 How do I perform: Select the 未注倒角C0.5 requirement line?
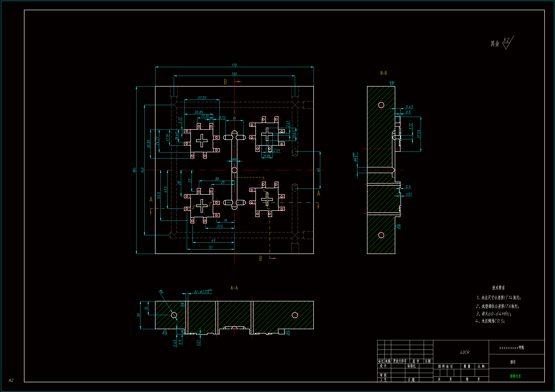click(x=490, y=321)
